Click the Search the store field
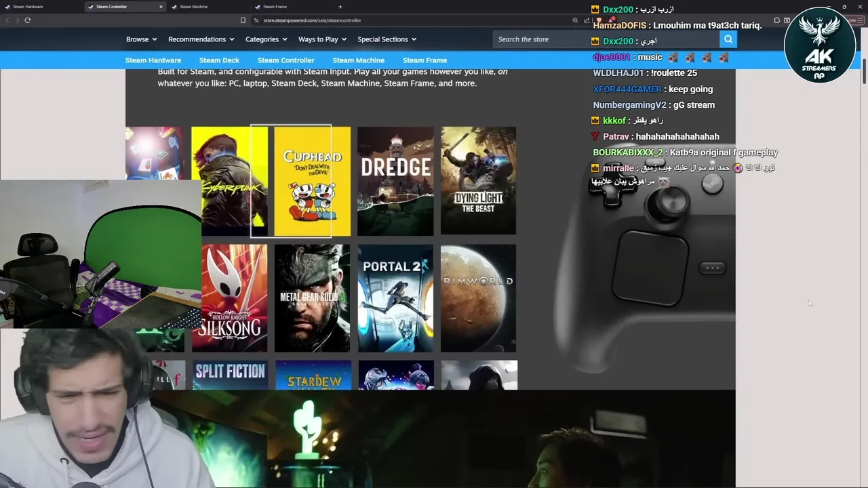868x488 pixels. coord(606,39)
